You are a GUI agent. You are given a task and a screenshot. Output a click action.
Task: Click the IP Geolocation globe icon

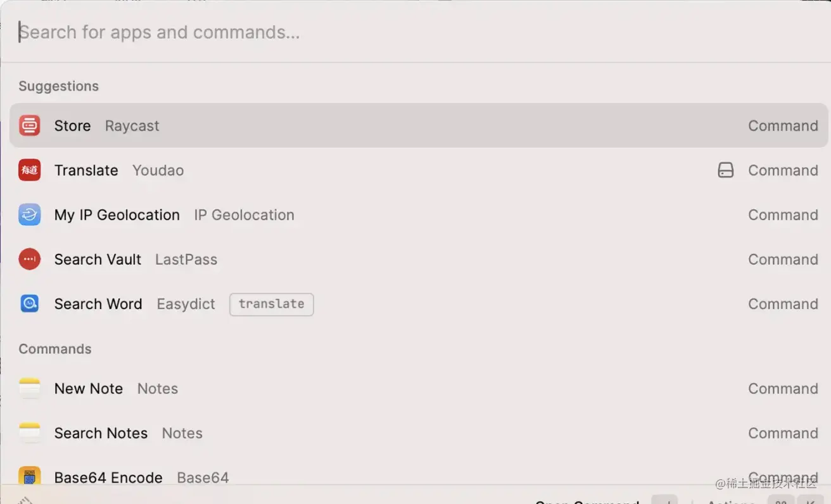click(x=29, y=215)
